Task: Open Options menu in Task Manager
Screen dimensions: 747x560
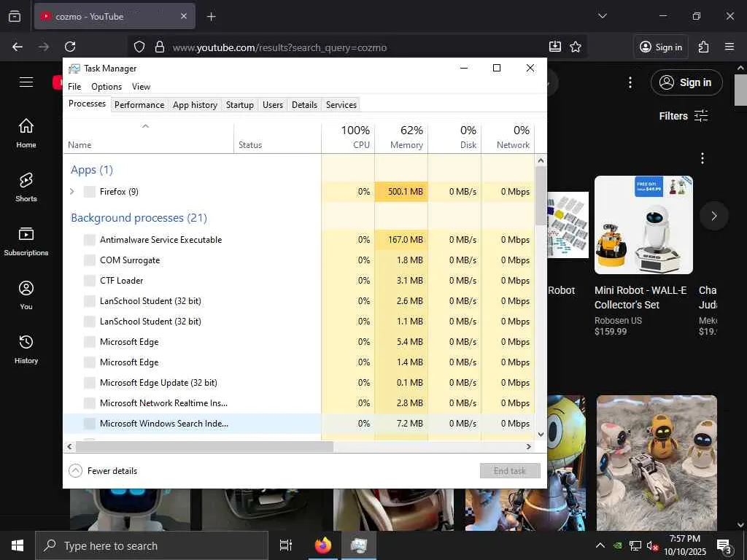Action: [107, 87]
